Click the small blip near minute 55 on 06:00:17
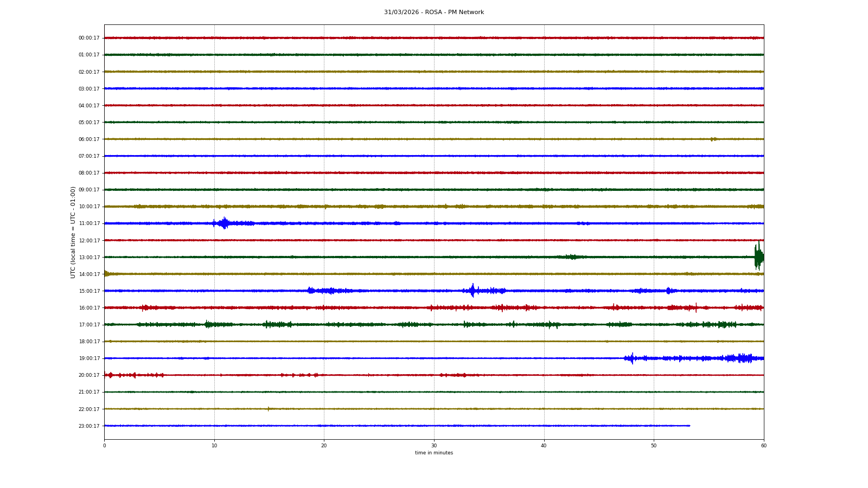Screen dimensions: 868x488 713,139
